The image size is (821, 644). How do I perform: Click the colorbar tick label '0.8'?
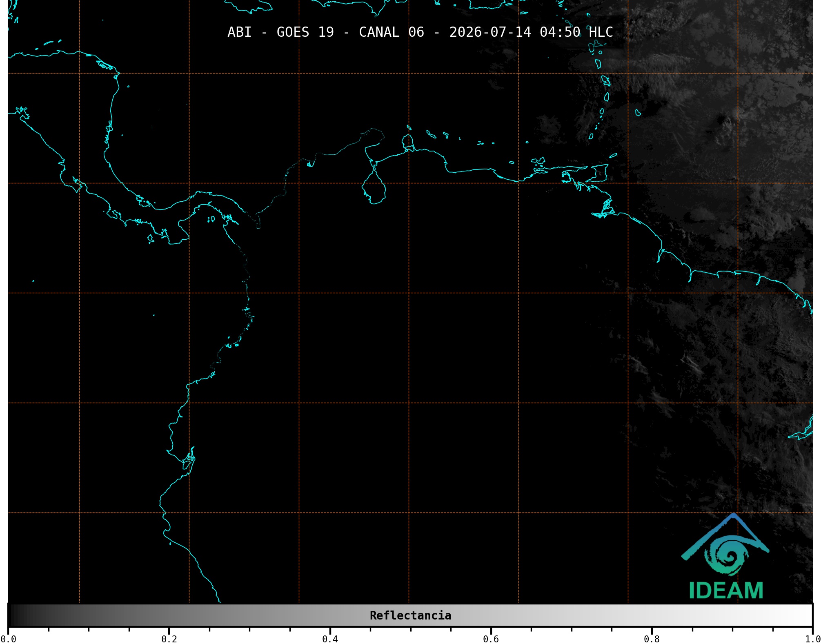(x=652, y=639)
